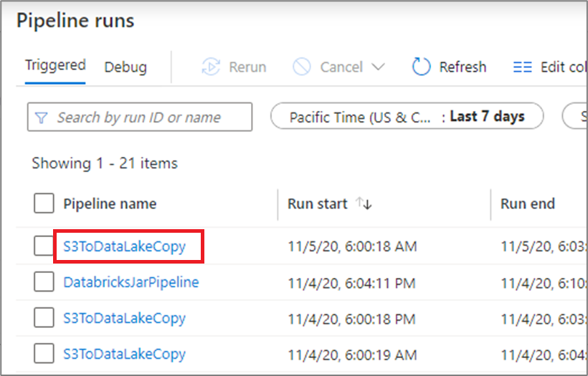Check the DatabricksJarPipeline row checkbox
This screenshot has width=588, height=376.
(44, 282)
